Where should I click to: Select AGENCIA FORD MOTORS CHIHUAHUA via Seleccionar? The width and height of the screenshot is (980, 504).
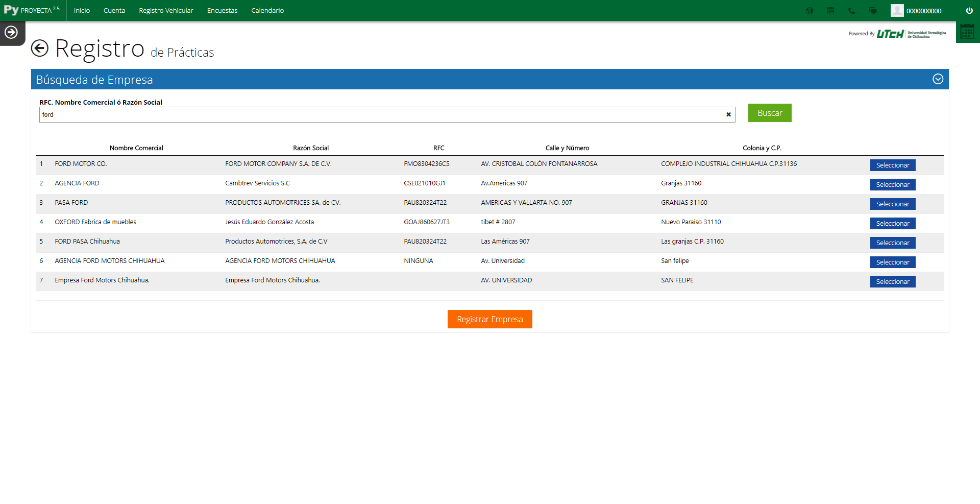[893, 262]
